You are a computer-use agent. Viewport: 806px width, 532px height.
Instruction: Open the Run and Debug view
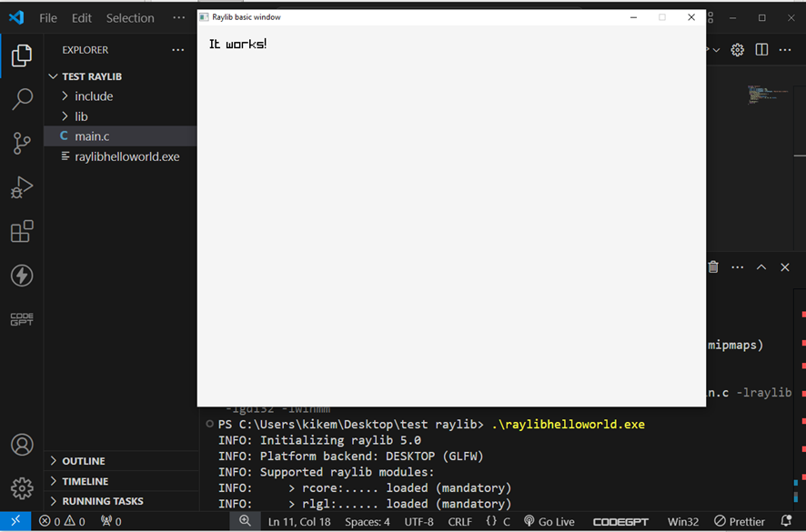coord(22,187)
